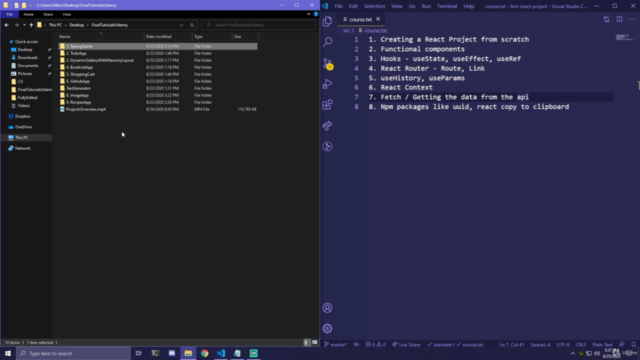Change indentation via Spaces: 4
Viewport: 640px width, 360px height.
tap(540, 344)
